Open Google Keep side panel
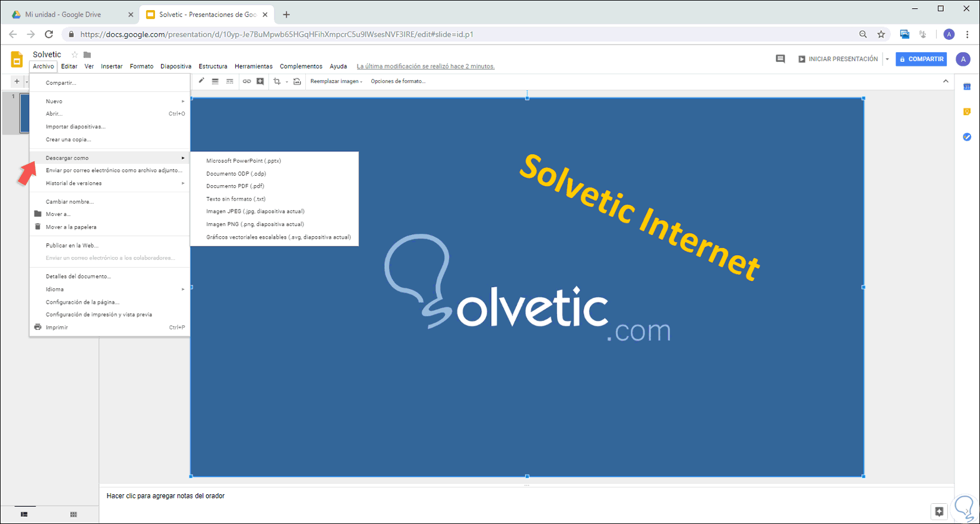This screenshot has width=980, height=524. (x=967, y=112)
